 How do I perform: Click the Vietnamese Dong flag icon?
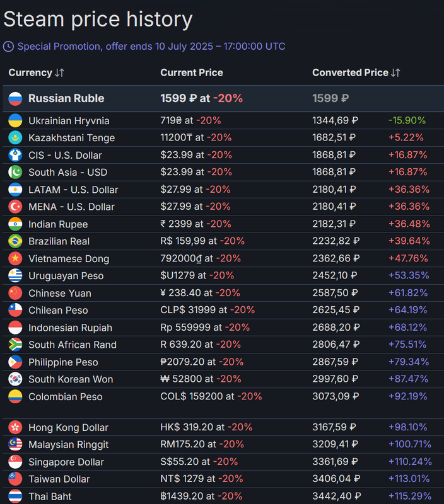pos(15,258)
